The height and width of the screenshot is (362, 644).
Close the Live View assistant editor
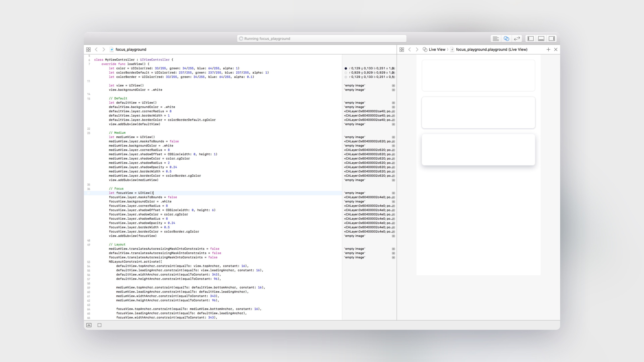[555, 49]
